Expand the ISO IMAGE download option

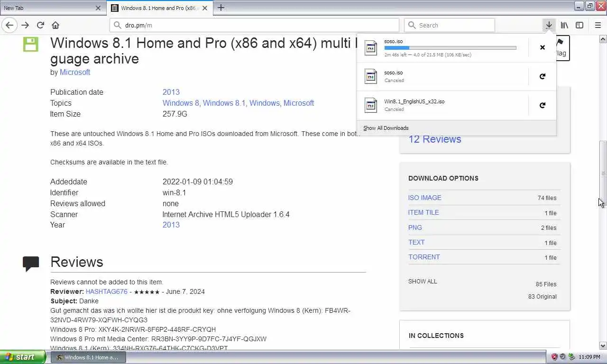[425, 198]
